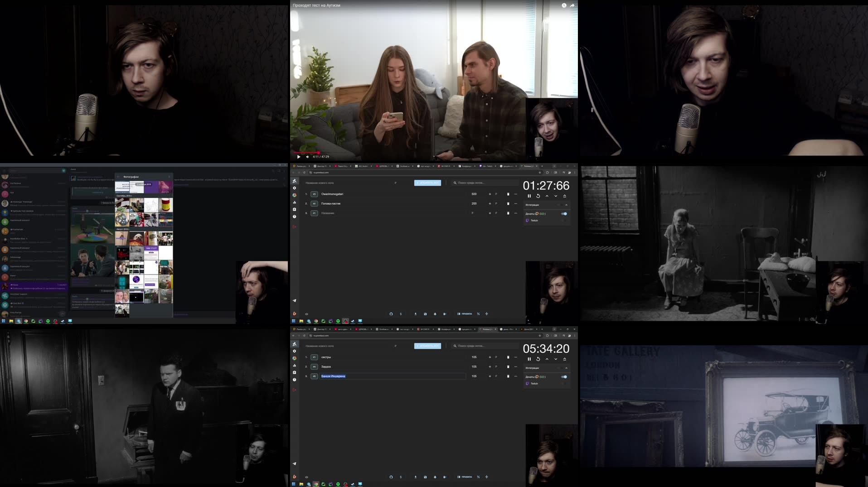The image size is (868, 487).
Task: Toggle eye visibility icon in 05:34:20 footer
Action: (306, 477)
